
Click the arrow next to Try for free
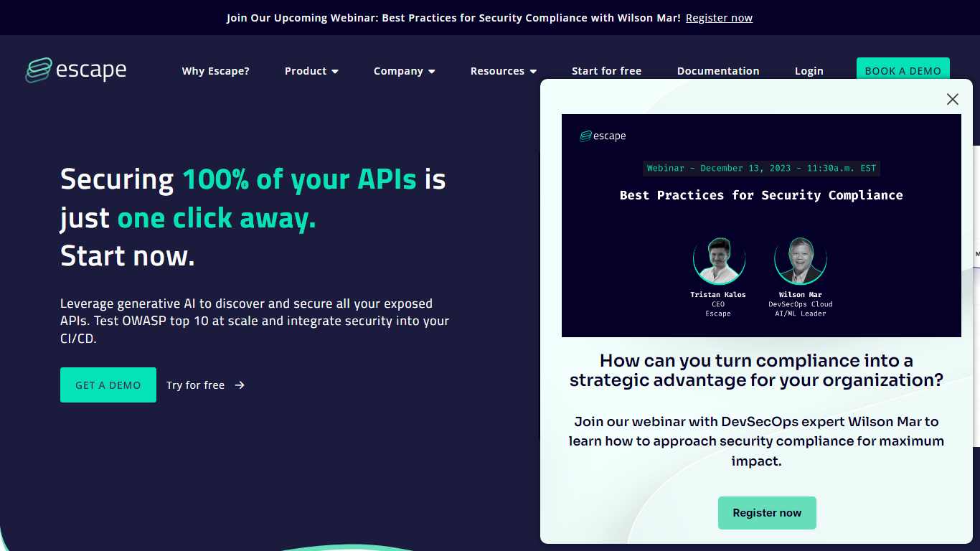(x=240, y=385)
